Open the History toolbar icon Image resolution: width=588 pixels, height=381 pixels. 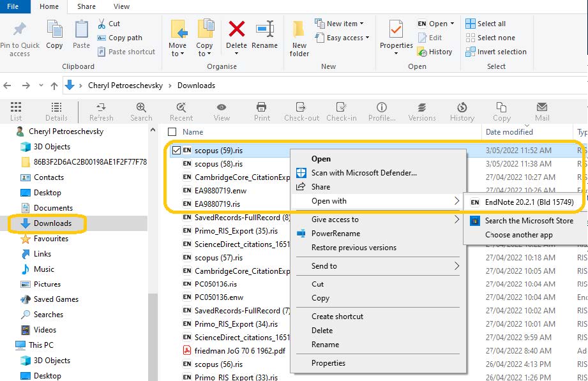click(x=462, y=111)
